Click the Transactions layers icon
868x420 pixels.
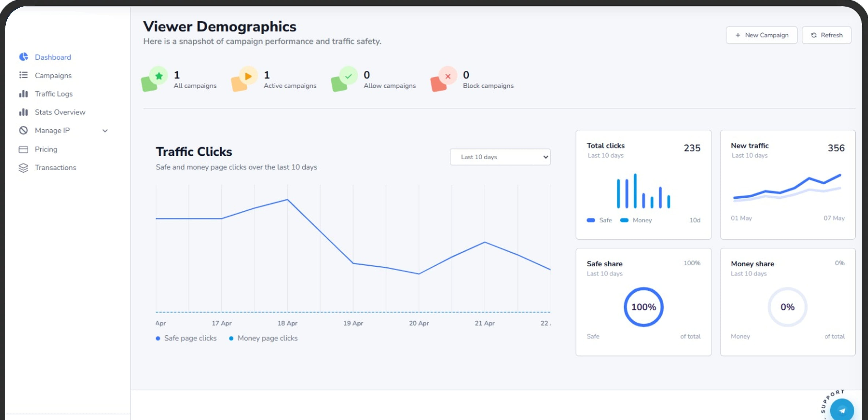coord(23,167)
